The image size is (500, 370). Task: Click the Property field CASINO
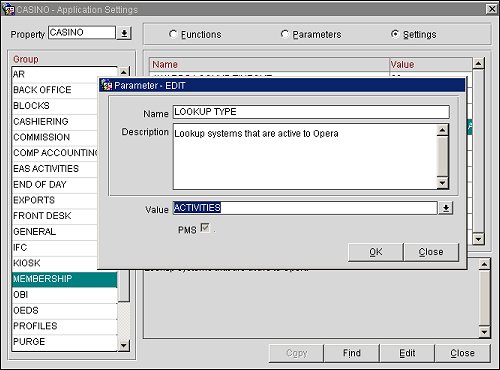82,33
